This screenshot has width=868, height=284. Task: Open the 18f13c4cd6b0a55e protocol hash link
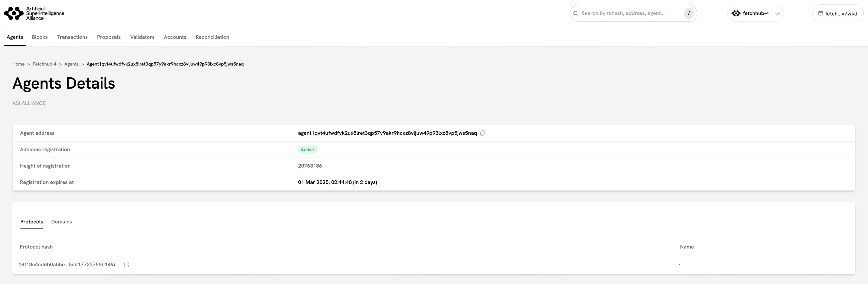[67, 265]
